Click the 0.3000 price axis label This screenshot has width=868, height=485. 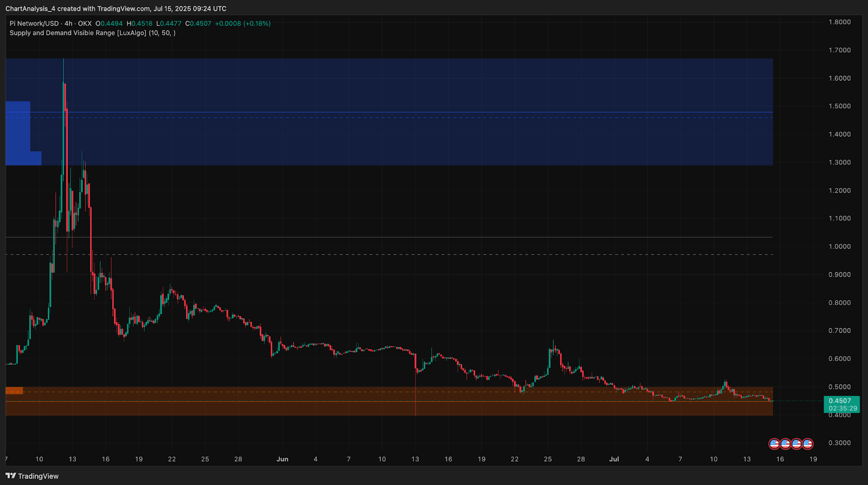pos(839,443)
